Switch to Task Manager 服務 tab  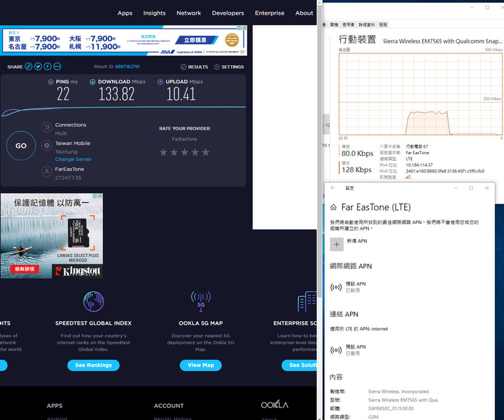click(383, 24)
